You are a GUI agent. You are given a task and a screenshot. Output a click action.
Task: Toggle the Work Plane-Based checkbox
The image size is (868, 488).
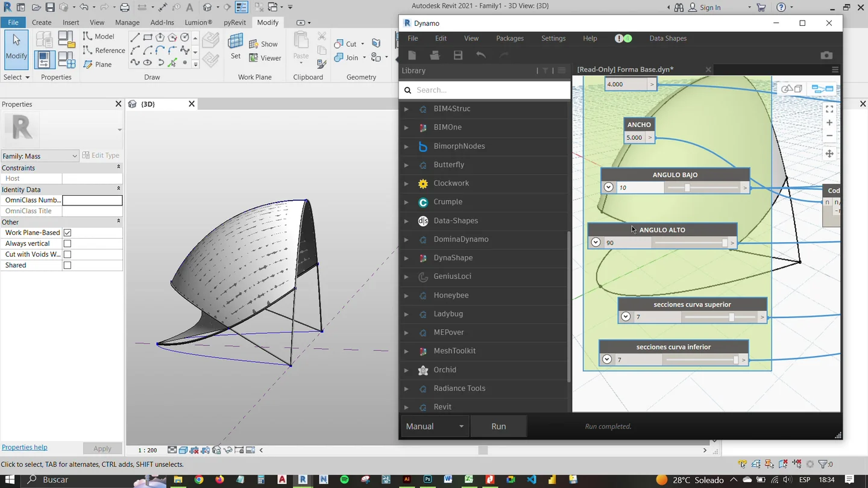coord(68,233)
